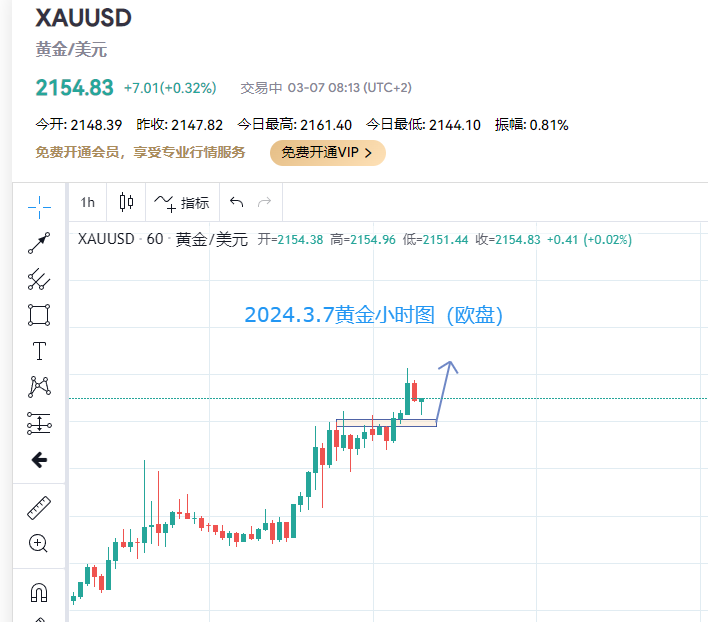This screenshot has height=622, width=708.
Task: Click legend close value 收=2154.83
Action: (x=508, y=239)
